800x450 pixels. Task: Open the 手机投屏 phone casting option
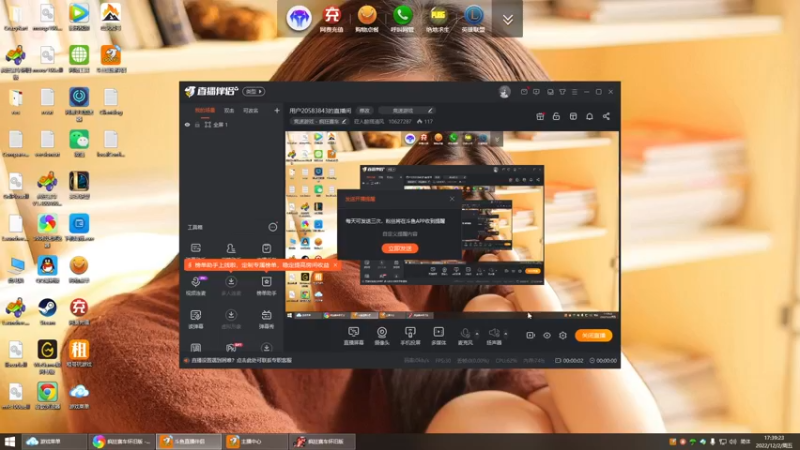pos(410,336)
